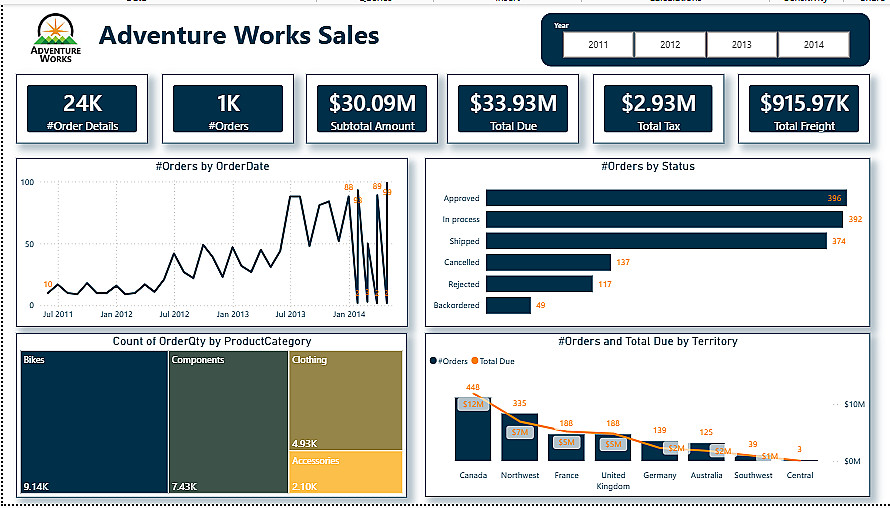
Task: Click the Total Due legend entry
Action: 493,361
